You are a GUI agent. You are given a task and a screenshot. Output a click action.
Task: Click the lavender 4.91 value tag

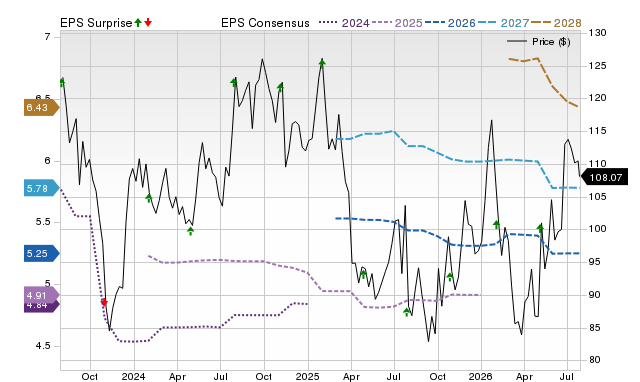click(x=42, y=295)
